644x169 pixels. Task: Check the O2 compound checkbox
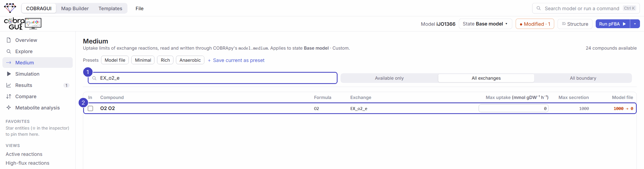(90, 108)
